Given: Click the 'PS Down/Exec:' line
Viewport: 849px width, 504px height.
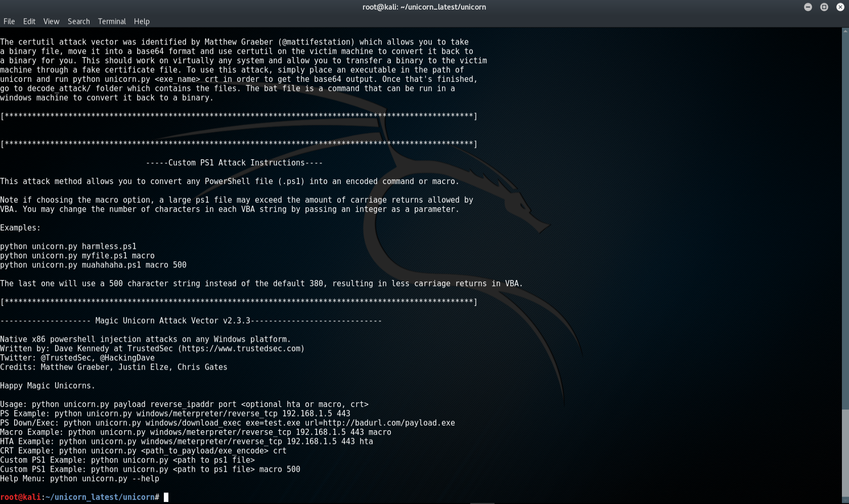Looking at the screenshot, I should [228, 423].
